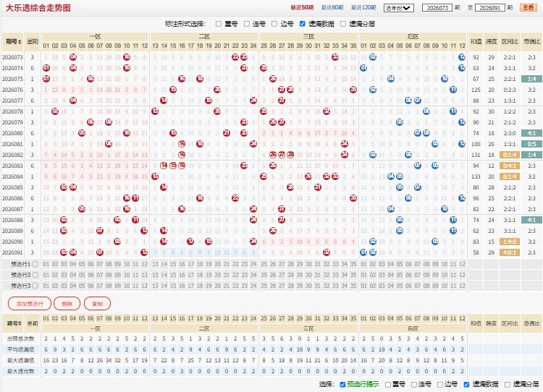Tick the bottom 连号 checkbox

tap(414, 384)
